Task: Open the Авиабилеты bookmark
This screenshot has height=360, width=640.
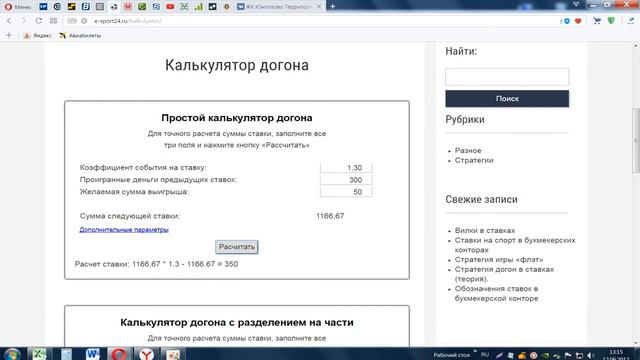Action: tap(80, 36)
